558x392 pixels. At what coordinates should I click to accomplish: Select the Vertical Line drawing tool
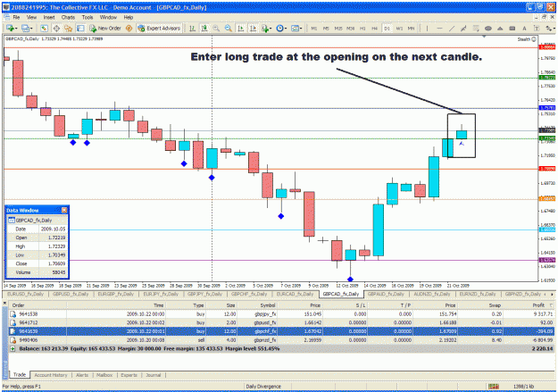click(427, 28)
